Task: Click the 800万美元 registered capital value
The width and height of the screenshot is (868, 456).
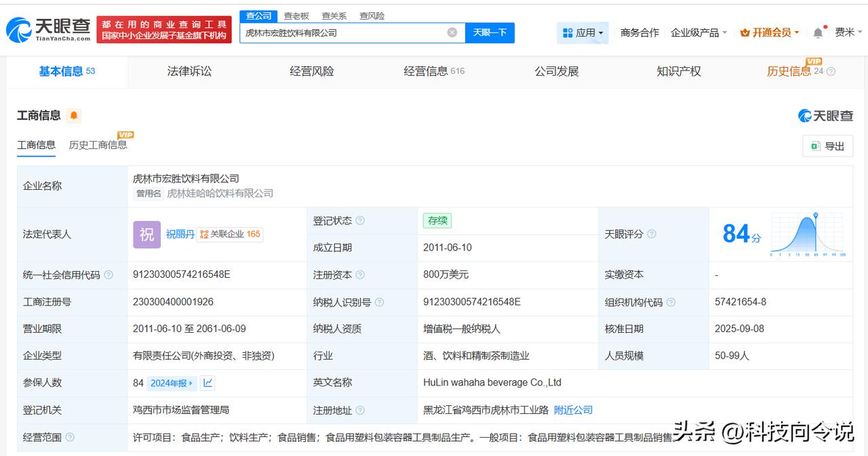Action: click(446, 275)
